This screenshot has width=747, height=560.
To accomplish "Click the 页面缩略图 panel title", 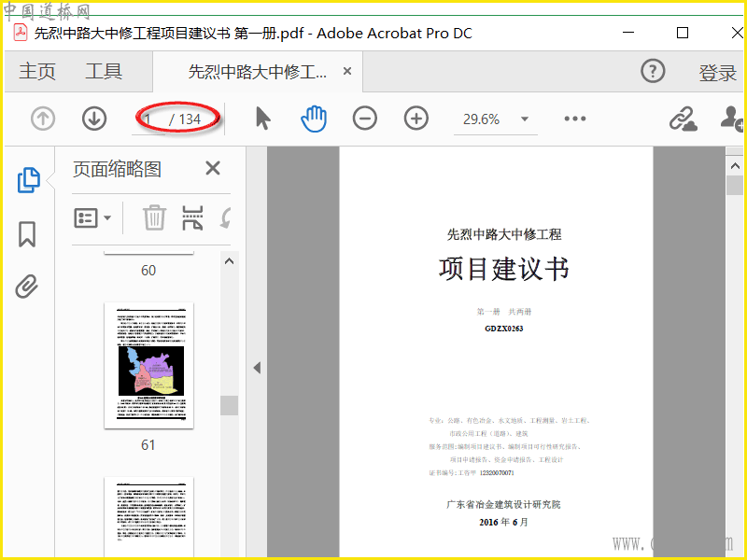I will coord(118,169).
